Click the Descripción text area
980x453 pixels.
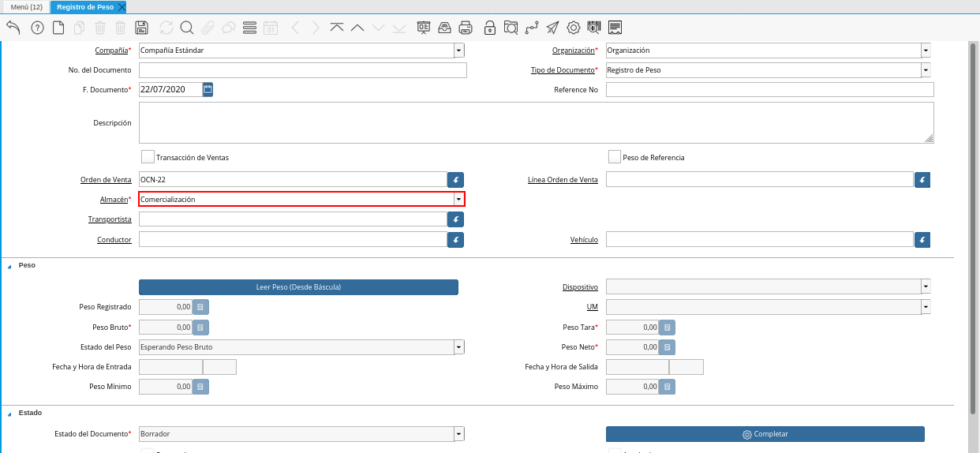536,122
